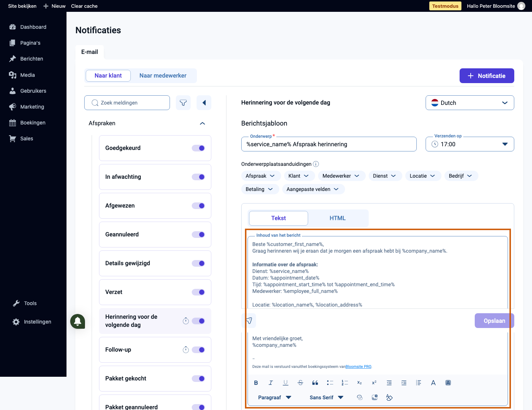Toggle the Follow-up notification
Viewport: 532px width, 410px height.
tap(198, 350)
